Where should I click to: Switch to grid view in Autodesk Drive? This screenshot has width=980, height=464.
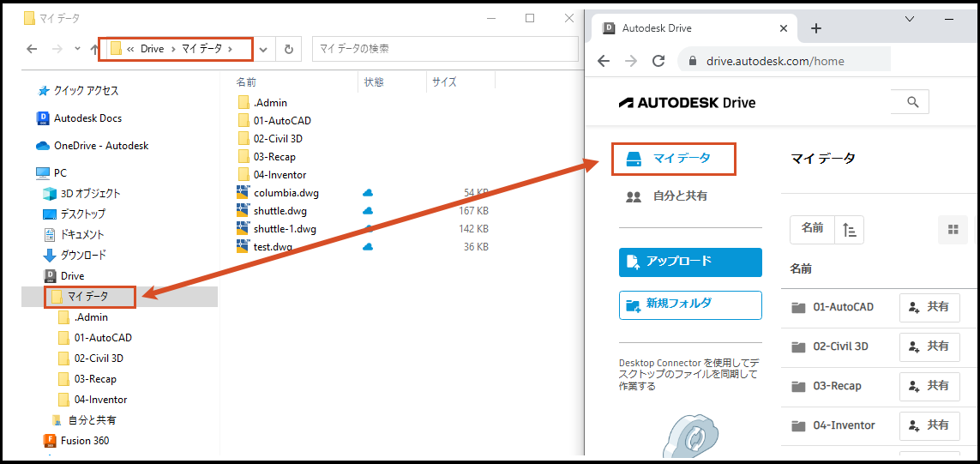[953, 230]
